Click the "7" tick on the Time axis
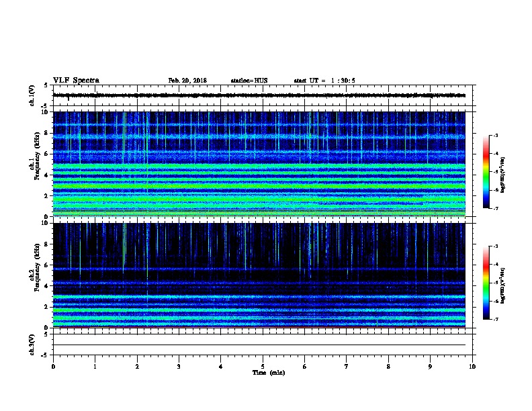This screenshot has width=532, height=411. 347,367
